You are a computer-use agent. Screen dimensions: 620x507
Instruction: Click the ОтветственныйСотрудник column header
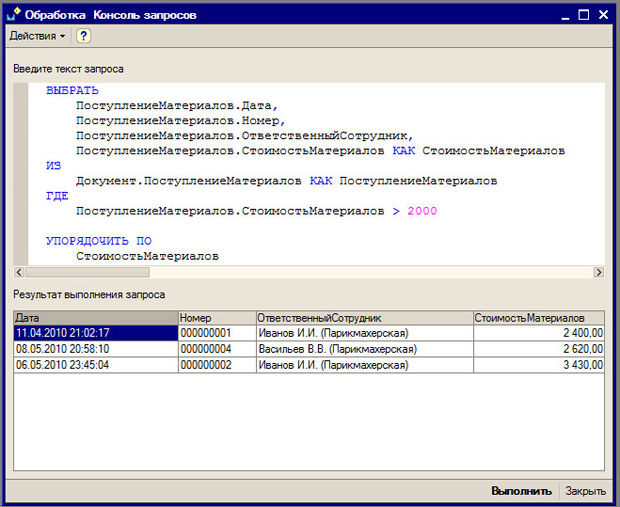click(365, 318)
